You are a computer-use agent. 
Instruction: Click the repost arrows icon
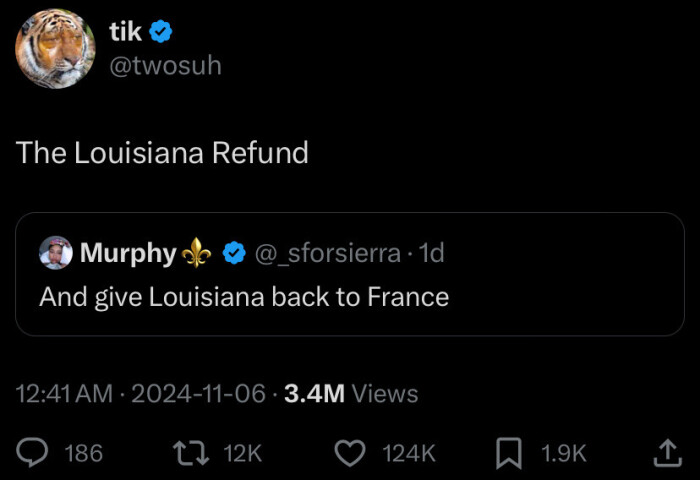tap(192, 453)
